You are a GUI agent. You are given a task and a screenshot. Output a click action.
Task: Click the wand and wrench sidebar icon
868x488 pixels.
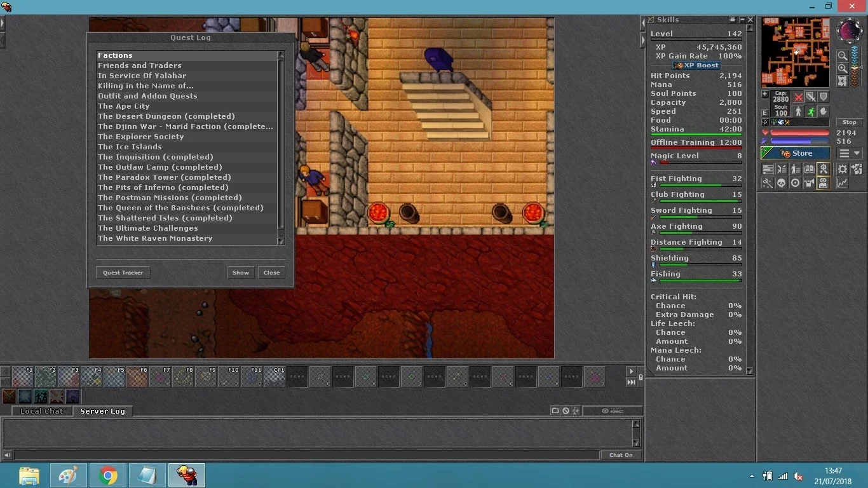pos(768,184)
